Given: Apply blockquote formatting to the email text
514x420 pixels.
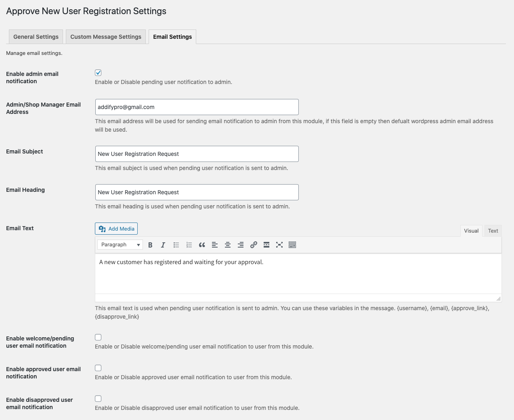Looking at the screenshot, I should click(x=202, y=245).
